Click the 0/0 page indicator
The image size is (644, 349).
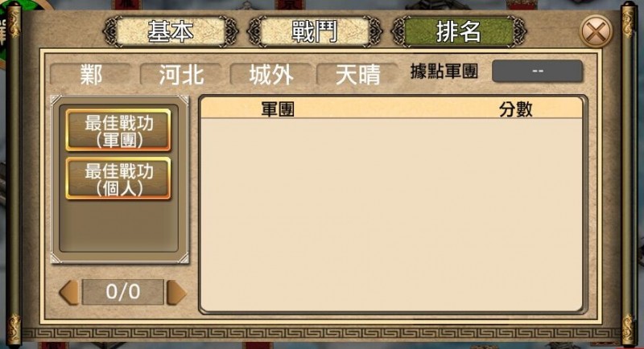coord(123,292)
